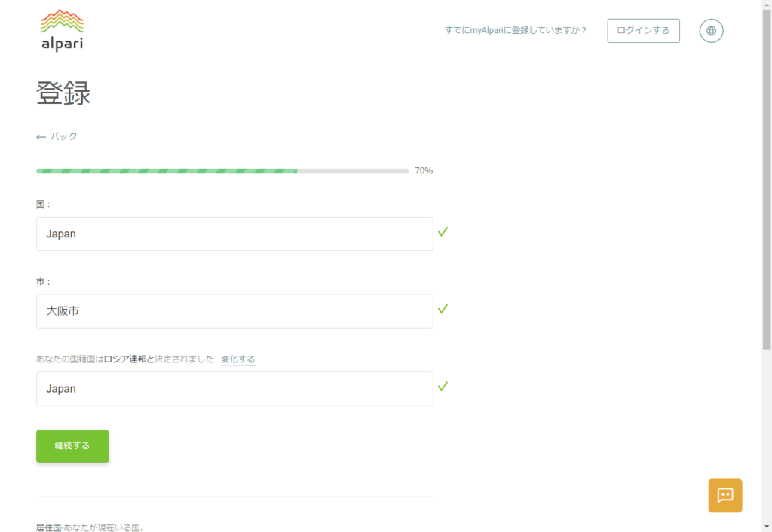Open the language globe selector

point(711,30)
